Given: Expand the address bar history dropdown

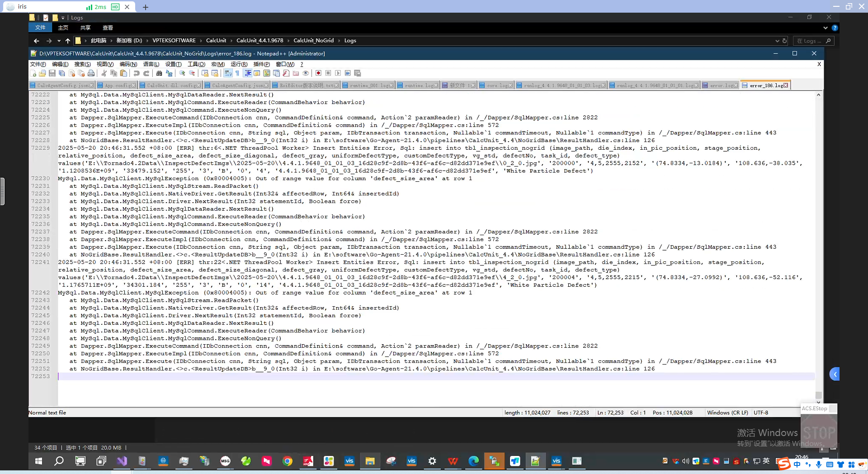Looking at the screenshot, I should [x=777, y=41].
